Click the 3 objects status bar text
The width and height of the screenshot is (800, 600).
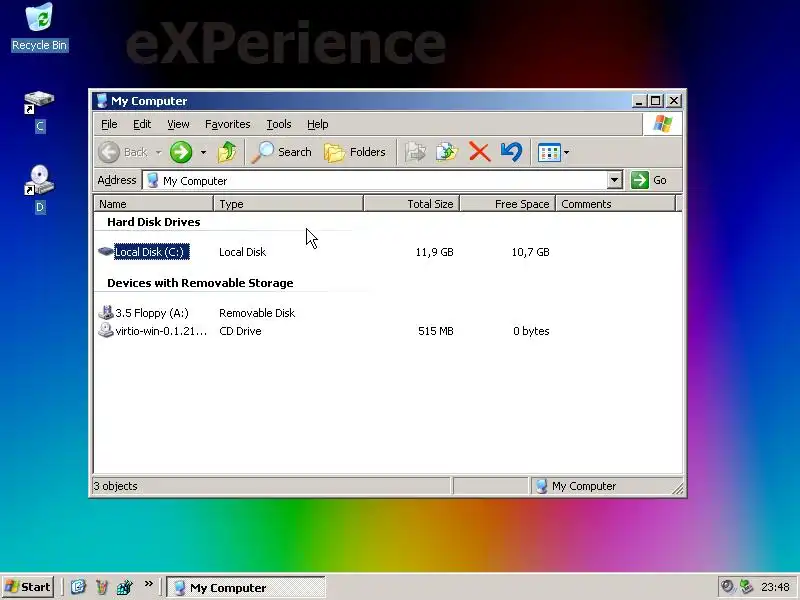click(x=115, y=486)
